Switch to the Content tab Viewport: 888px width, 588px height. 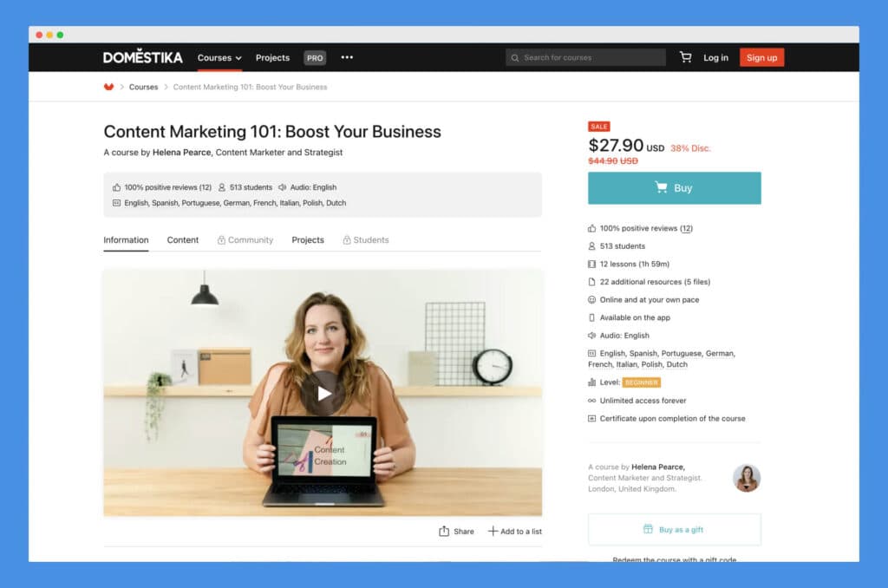pyautogui.click(x=182, y=239)
